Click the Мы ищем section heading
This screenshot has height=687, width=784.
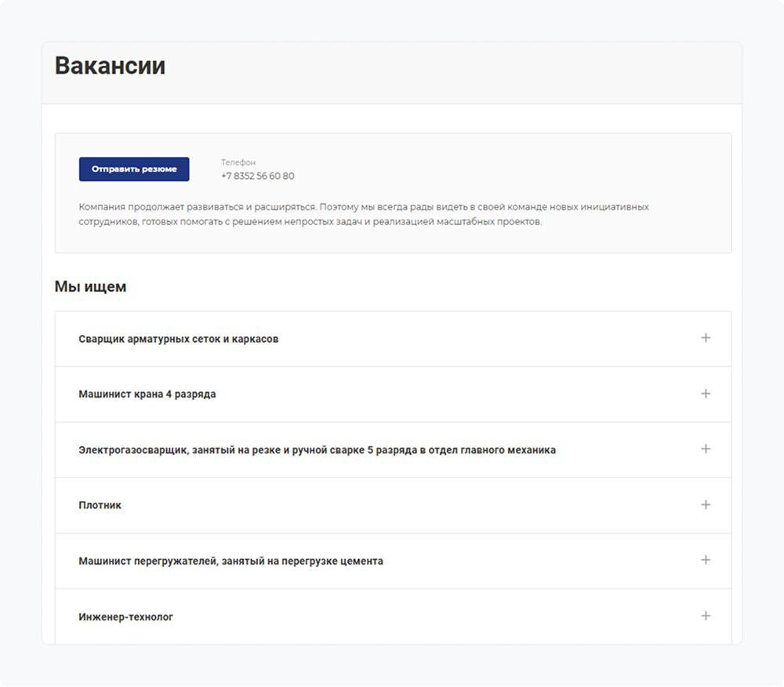(90, 287)
